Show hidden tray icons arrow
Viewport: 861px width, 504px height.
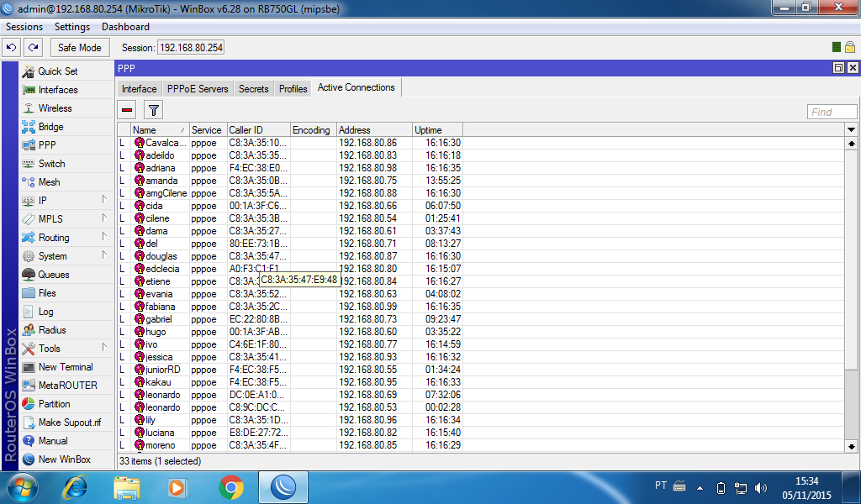[x=700, y=487]
